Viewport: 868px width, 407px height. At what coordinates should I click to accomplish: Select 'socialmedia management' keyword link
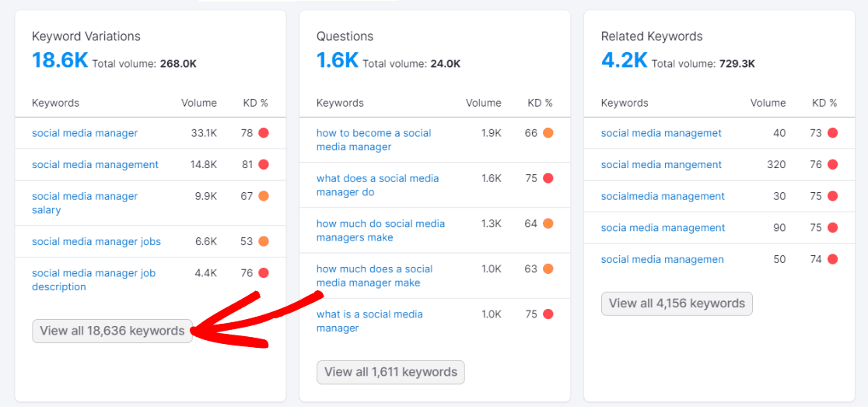663,196
